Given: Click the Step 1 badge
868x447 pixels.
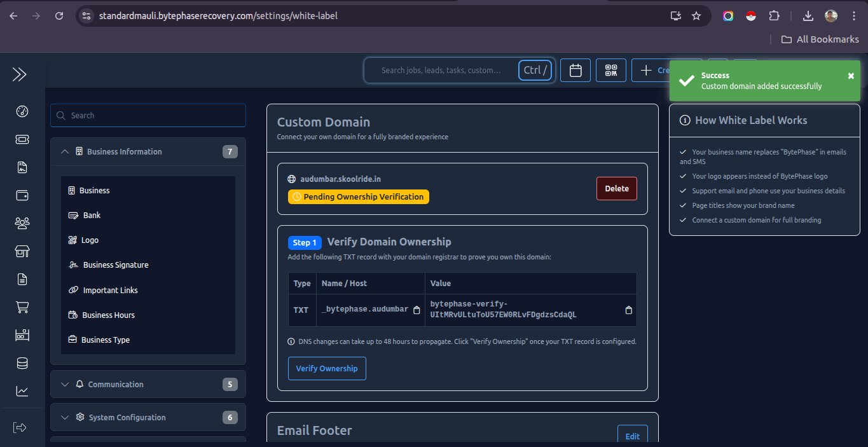Looking at the screenshot, I should [305, 242].
